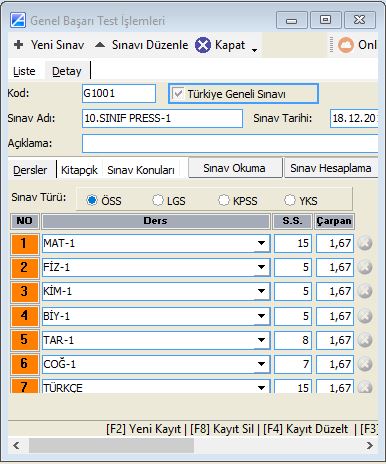Click the Ders column header

coord(156,221)
